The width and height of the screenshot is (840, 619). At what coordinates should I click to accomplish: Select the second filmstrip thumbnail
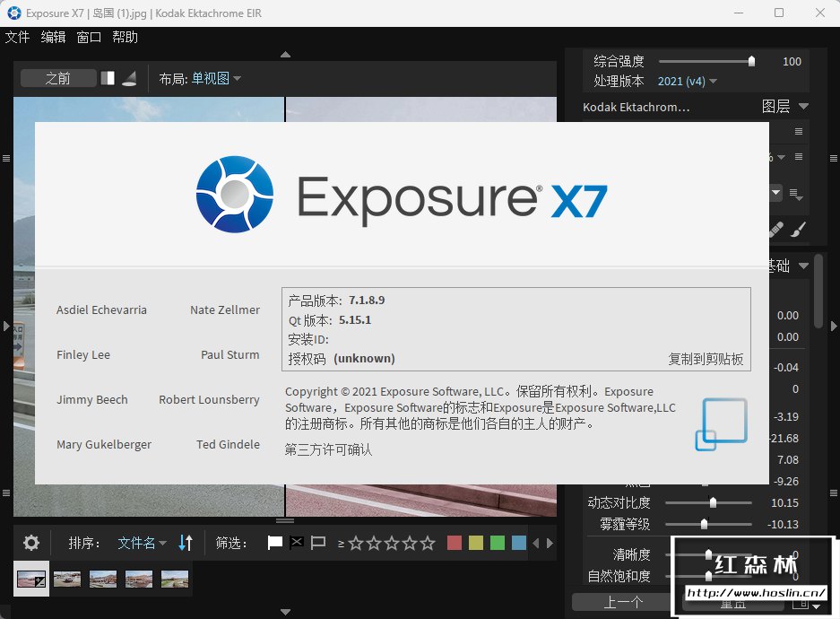(67, 579)
